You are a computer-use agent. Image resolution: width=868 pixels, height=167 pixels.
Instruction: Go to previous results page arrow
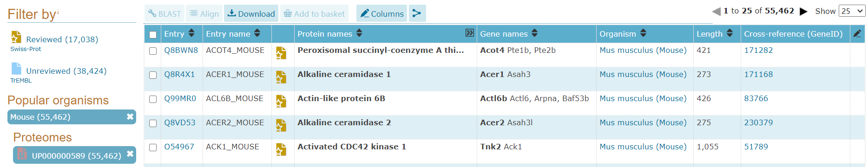[717, 12]
